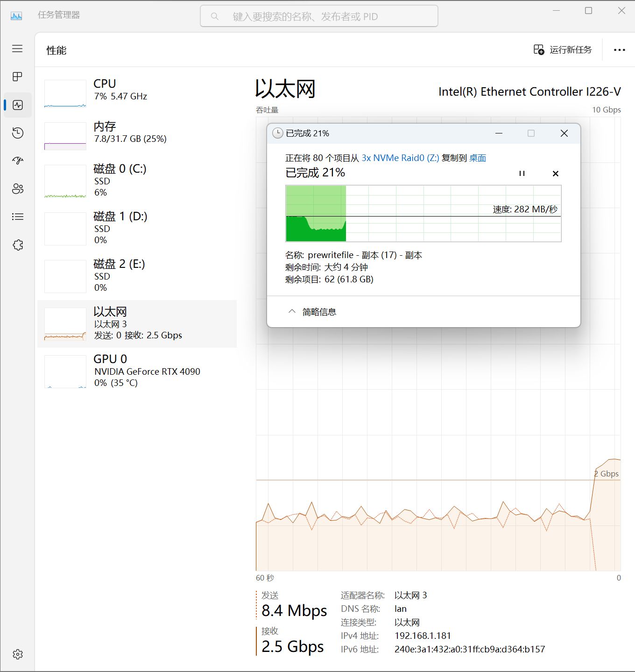Focus the search box for name or PID
The height and width of the screenshot is (672, 635).
pos(319,16)
